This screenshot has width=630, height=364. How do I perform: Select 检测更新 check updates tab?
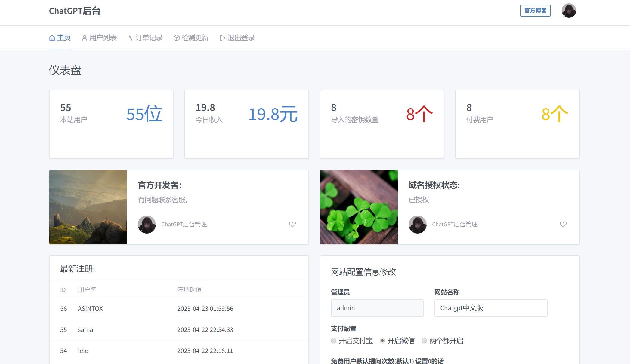click(x=191, y=38)
